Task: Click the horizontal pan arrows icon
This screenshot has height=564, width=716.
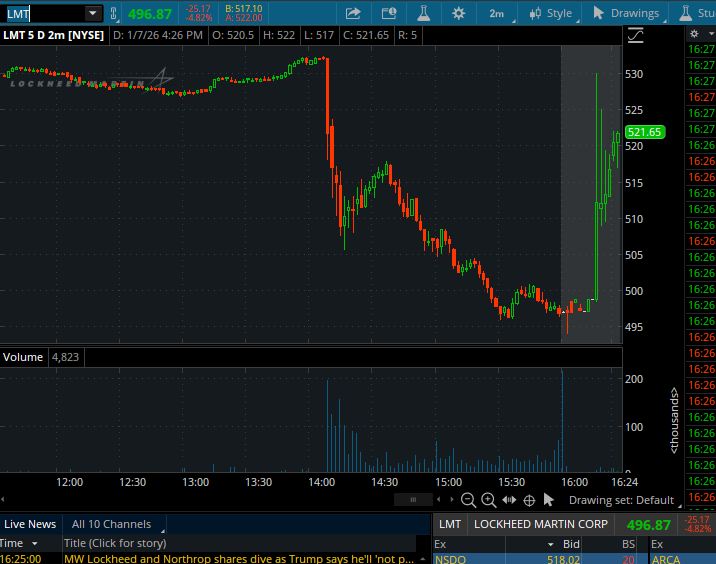Action: click(x=509, y=500)
